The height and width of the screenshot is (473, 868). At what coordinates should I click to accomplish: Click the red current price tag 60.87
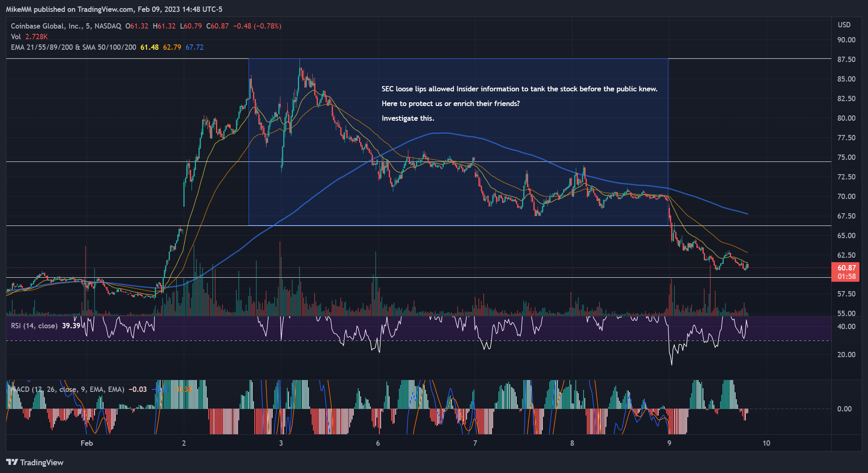point(846,272)
